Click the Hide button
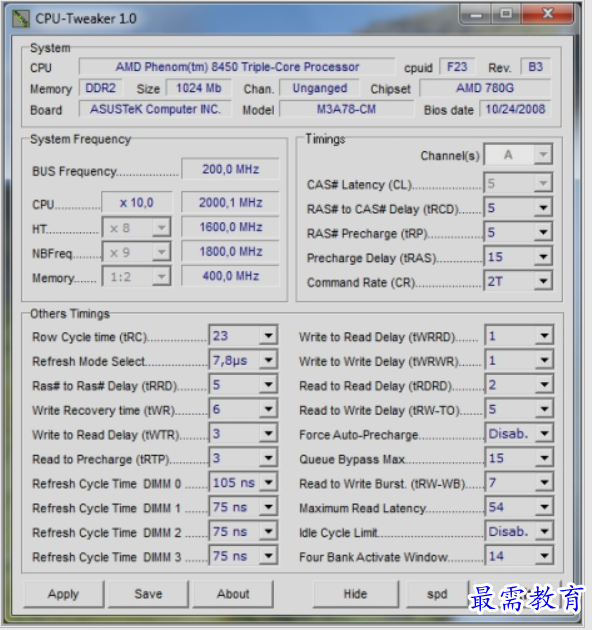This screenshot has height=630, width=592. (x=355, y=594)
